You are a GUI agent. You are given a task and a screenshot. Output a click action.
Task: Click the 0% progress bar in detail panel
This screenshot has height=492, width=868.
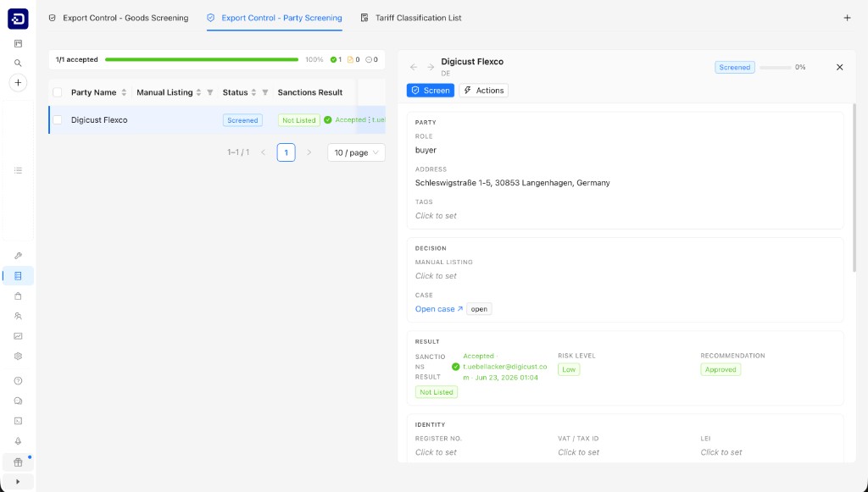[775, 68]
